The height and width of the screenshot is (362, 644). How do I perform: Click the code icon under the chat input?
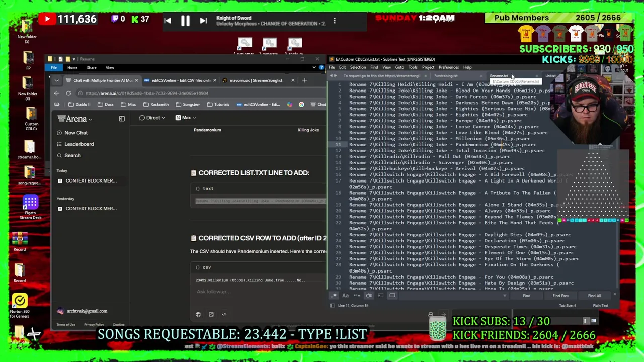tap(224, 314)
